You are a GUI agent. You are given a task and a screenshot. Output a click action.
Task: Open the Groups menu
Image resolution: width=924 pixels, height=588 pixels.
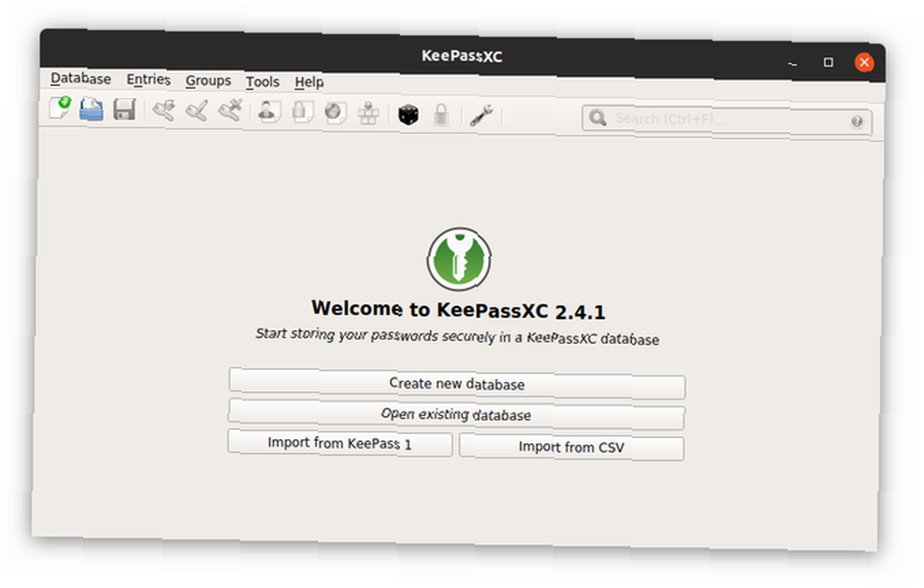coord(208,80)
